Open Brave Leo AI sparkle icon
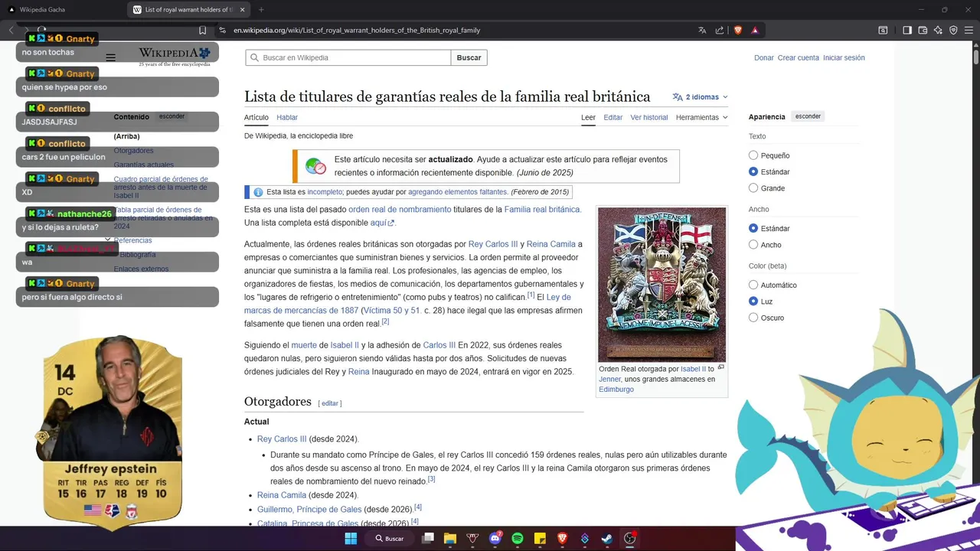The width and height of the screenshot is (980, 551). (938, 31)
